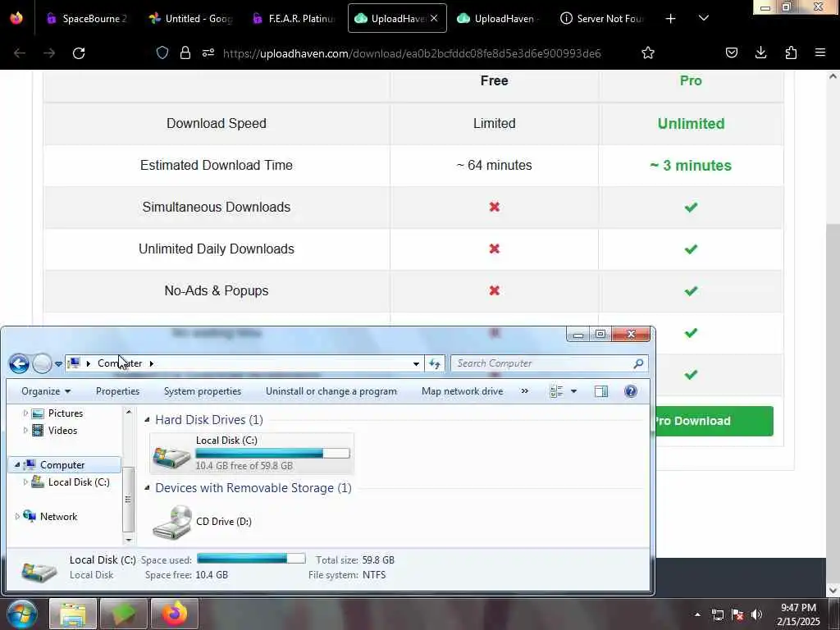The image size is (840, 630).
Task: Open the site permissions icon in address bar
Action: click(208, 52)
